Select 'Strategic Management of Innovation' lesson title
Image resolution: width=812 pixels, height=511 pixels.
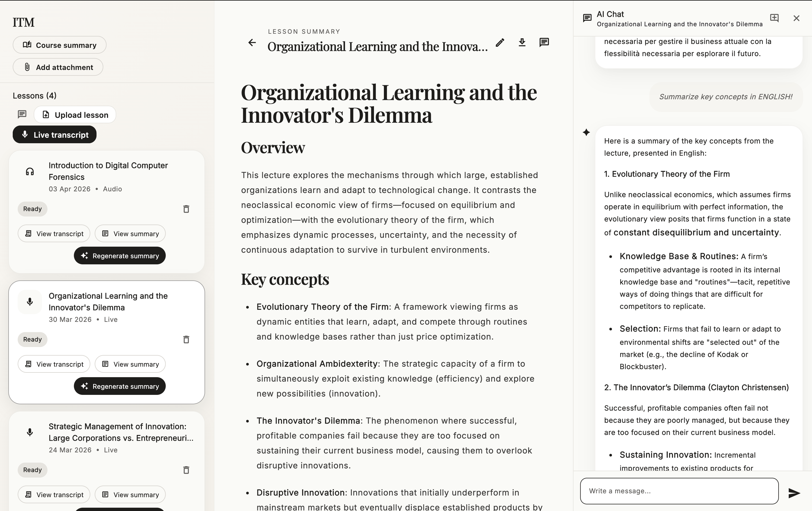pos(121,432)
